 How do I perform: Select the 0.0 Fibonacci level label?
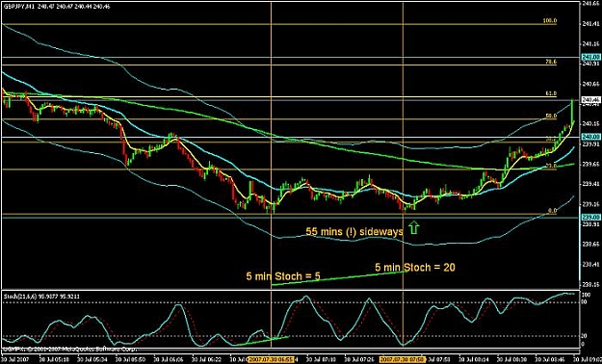tap(552, 211)
